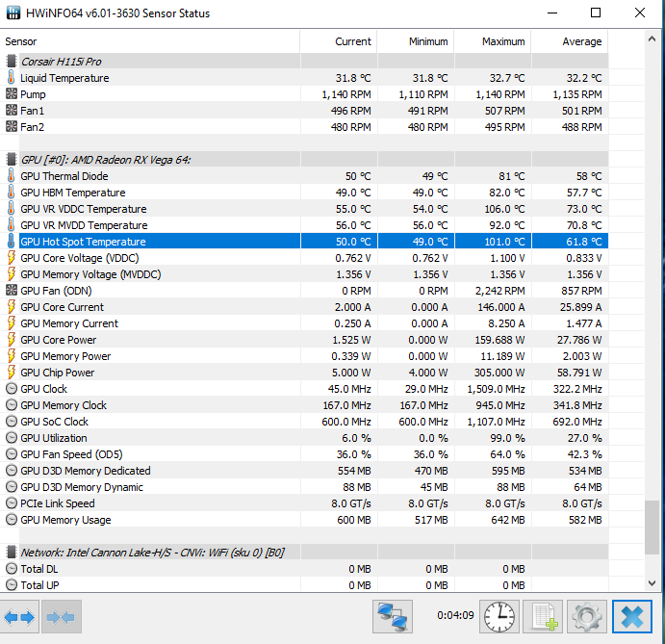Click the scrollbar up arrow
665x644 pixels.
pos(652,39)
